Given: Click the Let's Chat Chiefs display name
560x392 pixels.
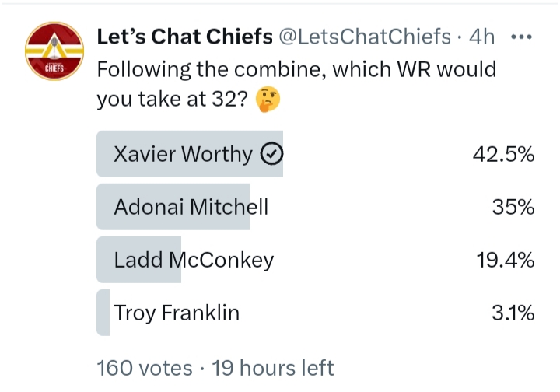Looking at the screenshot, I should tap(184, 37).
